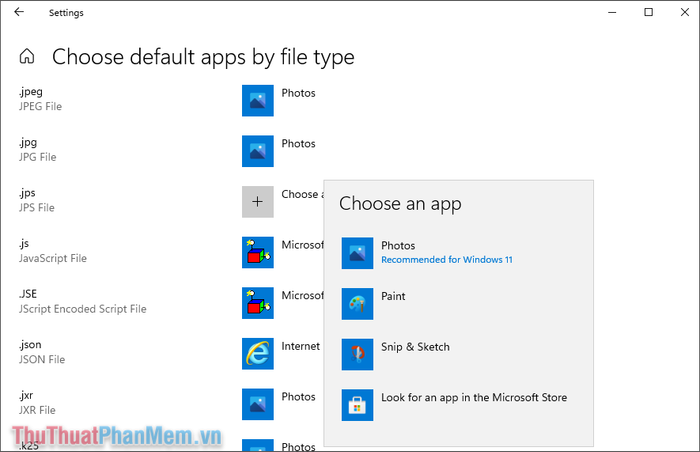Look for an app in Microsoft Store
The image size is (700, 452).
[458, 405]
